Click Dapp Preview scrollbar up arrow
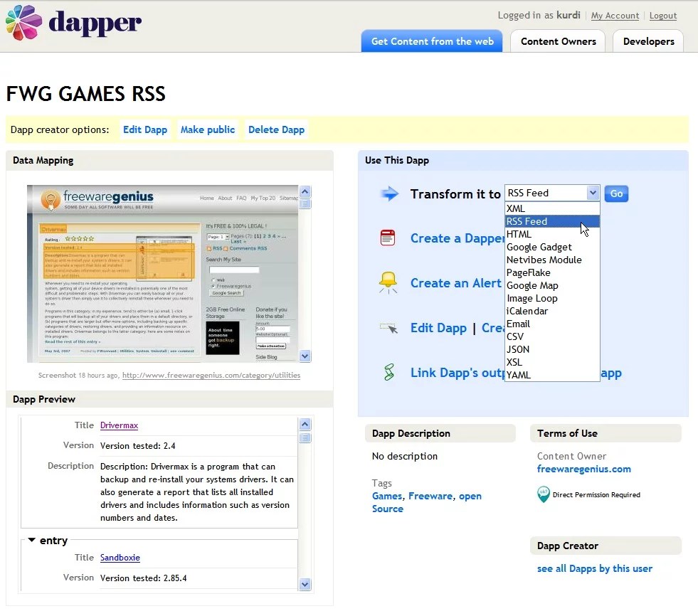 pyautogui.click(x=305, y=424)
